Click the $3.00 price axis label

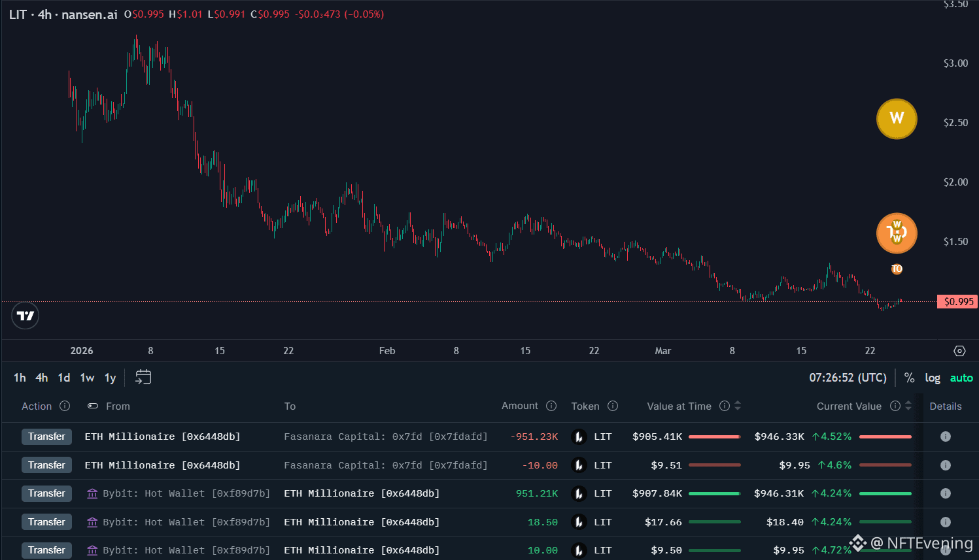[955, 63]
